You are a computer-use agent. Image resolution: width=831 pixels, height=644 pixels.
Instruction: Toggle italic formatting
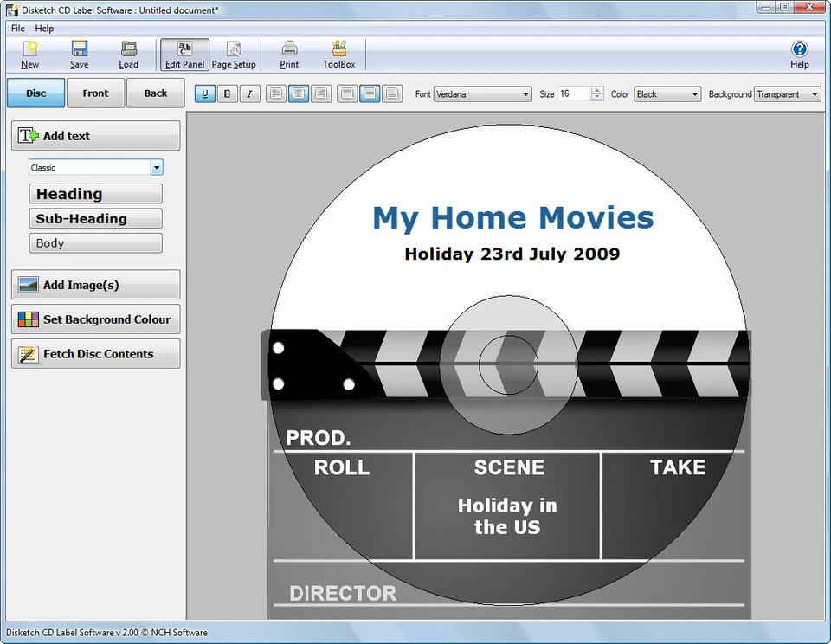(249, 93)
